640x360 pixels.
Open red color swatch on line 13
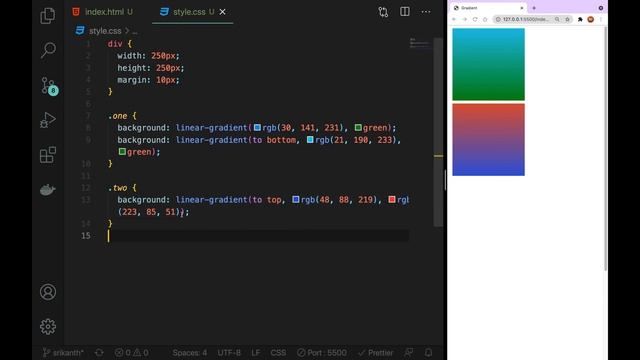[392, 200]
